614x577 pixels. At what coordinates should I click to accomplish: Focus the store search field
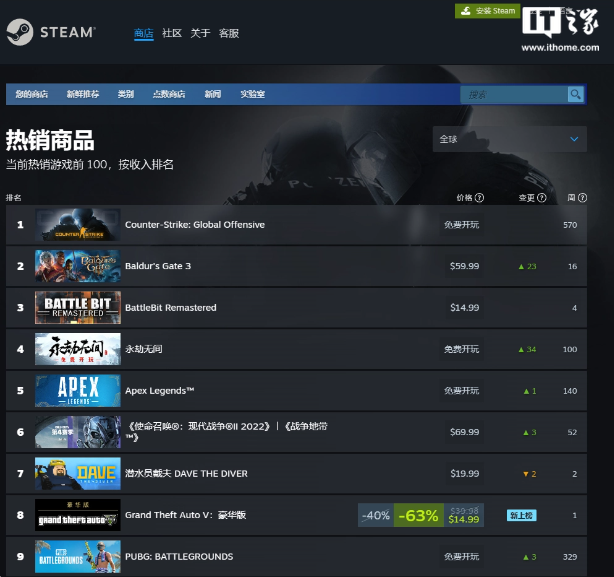[x=514, y=94]
